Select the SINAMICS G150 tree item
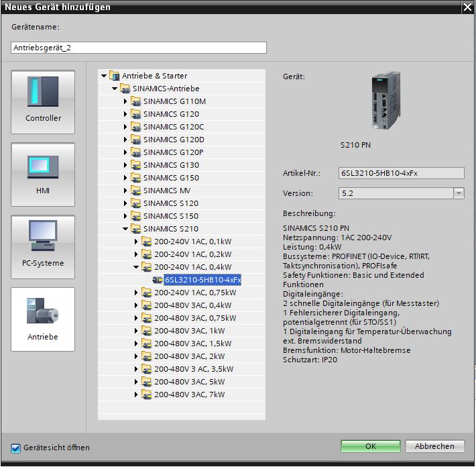 point(171,178)
